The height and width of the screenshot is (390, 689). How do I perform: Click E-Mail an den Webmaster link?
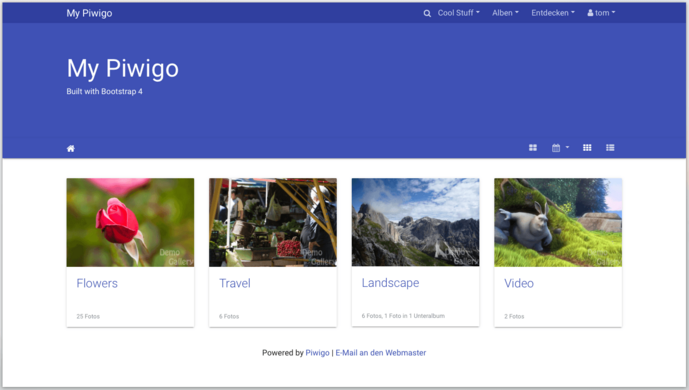pyautogui.click(x=381, y=353)
